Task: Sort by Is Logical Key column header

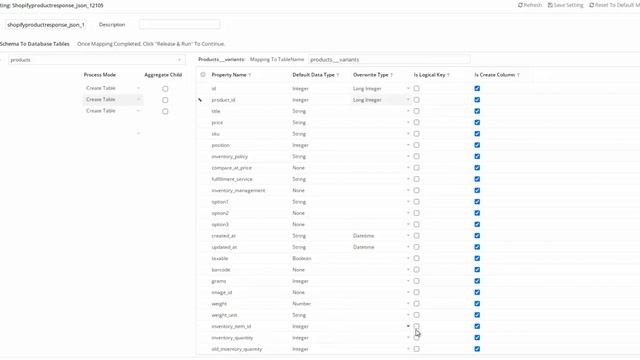Action: [429, 75]
